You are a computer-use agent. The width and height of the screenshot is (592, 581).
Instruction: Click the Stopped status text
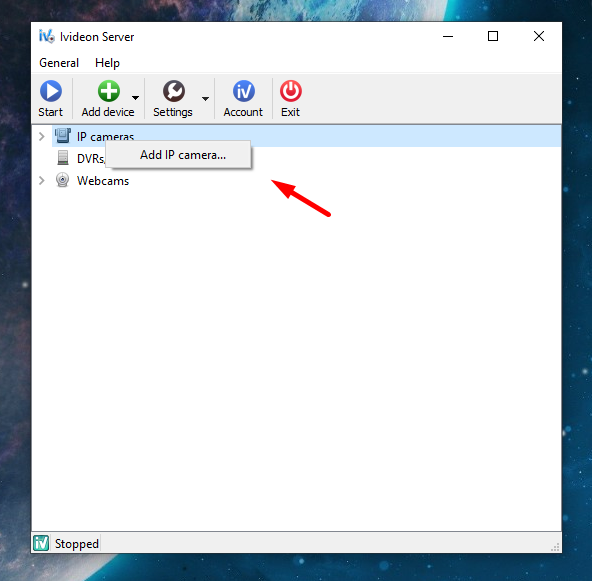tap(77, 544)
